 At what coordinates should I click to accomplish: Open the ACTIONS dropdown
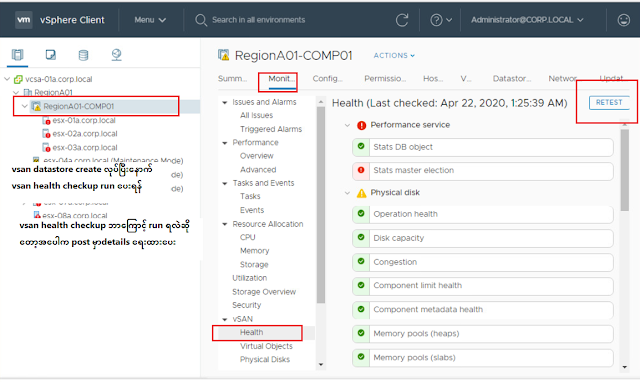[394, 56]
